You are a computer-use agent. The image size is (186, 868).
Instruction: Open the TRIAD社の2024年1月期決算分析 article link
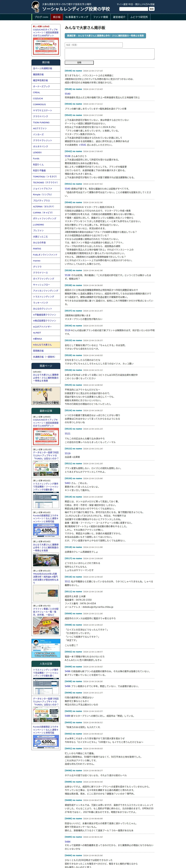(46, 579)
